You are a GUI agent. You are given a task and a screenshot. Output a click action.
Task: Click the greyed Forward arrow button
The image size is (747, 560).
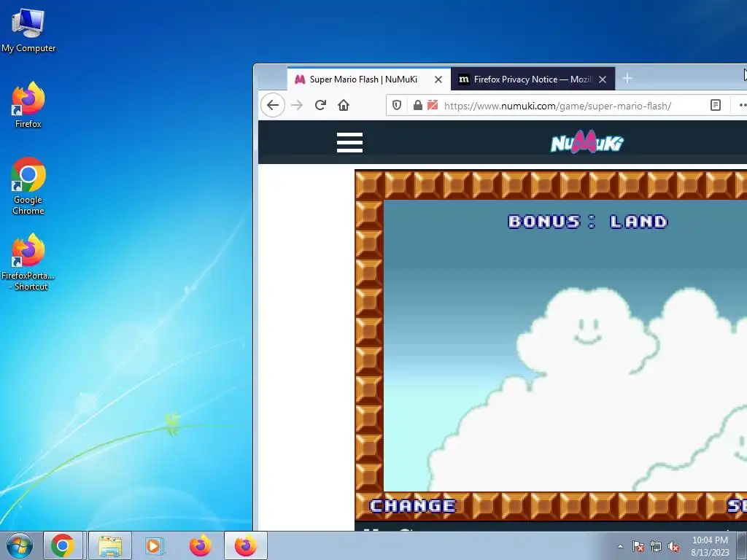[297, 105]
